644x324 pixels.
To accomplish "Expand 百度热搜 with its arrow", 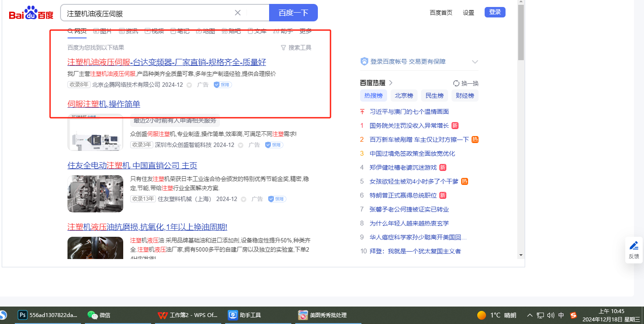I will 391,83.
